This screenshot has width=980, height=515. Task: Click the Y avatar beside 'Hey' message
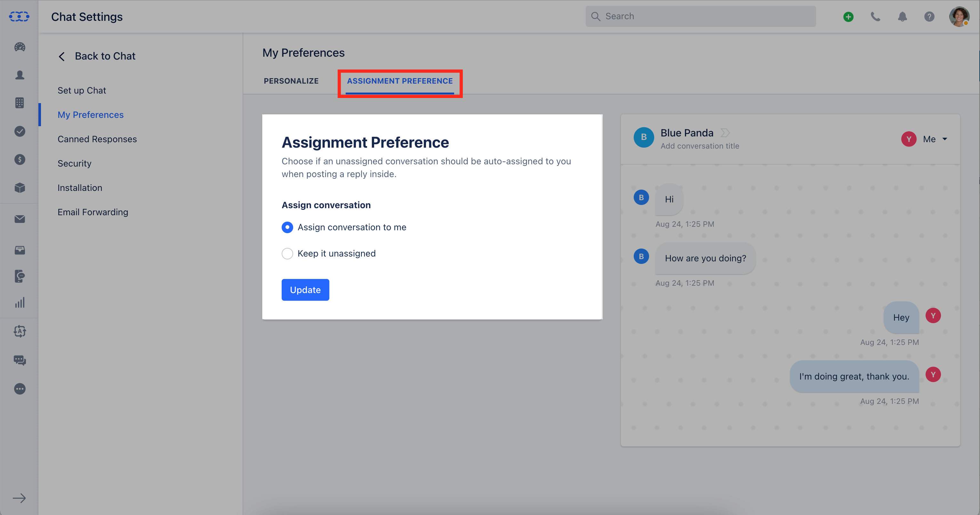[933, 316]
